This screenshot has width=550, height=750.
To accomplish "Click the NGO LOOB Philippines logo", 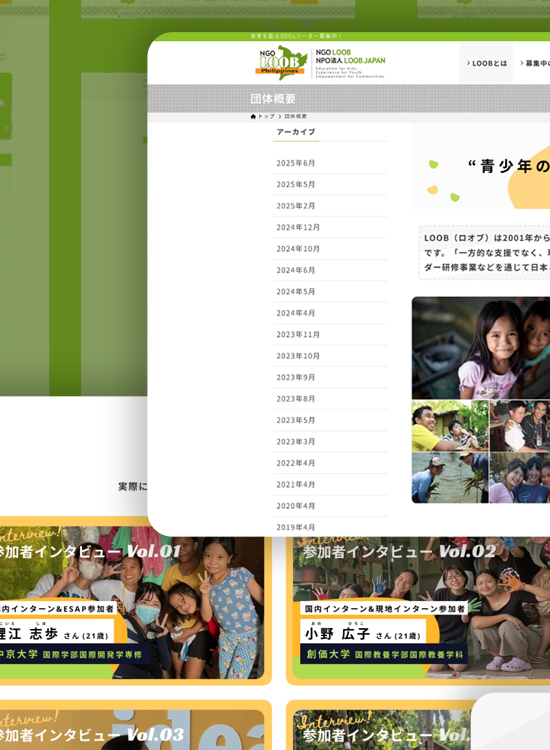I will tap(281, 63).
